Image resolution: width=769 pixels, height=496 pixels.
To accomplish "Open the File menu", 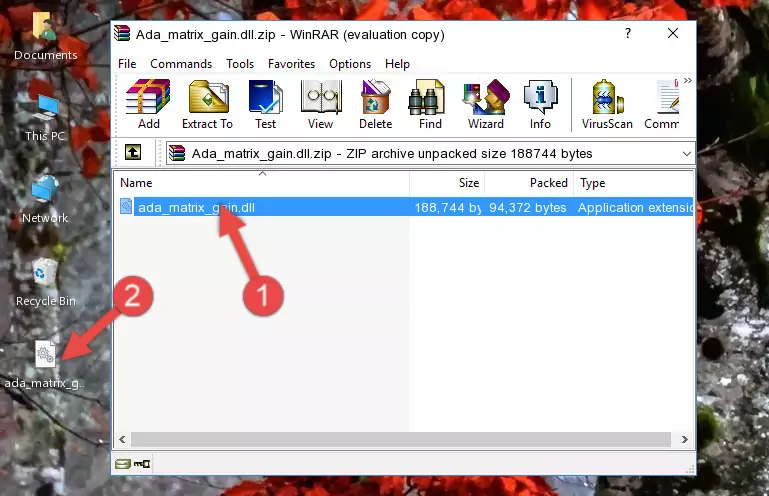I will click(127, 64).
